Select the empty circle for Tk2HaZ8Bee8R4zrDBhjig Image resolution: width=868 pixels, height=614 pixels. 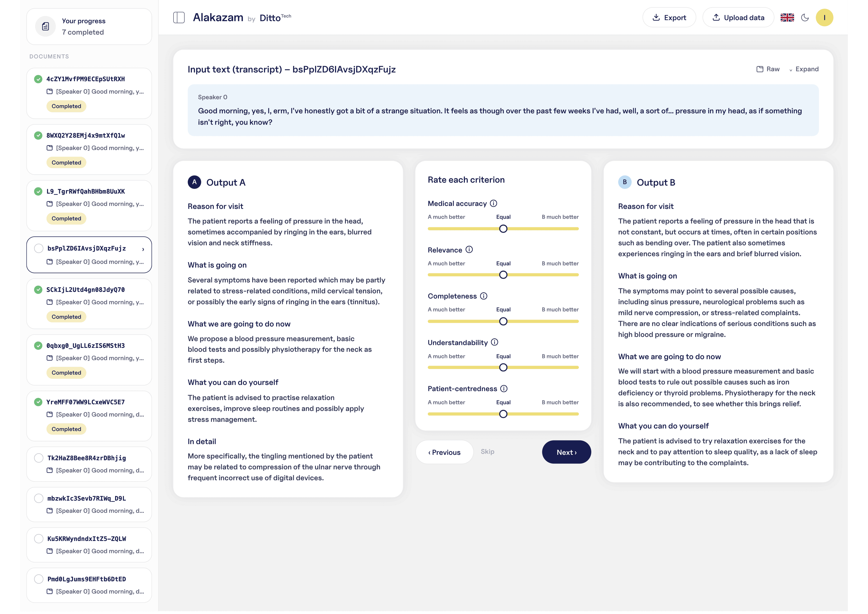[x=39, y=458]
